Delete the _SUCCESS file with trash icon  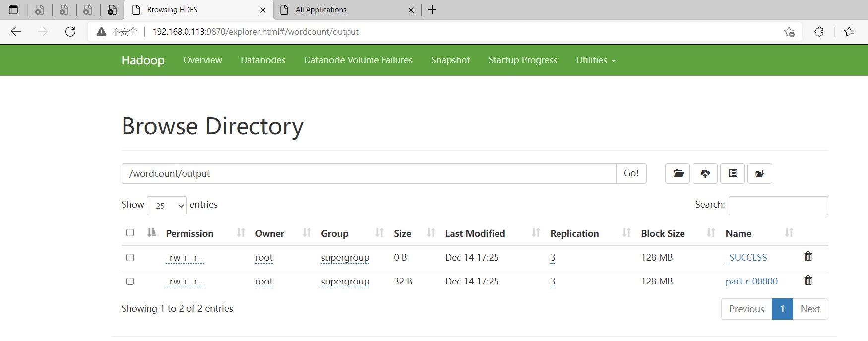pyautogui.click(x=808, y=257)
